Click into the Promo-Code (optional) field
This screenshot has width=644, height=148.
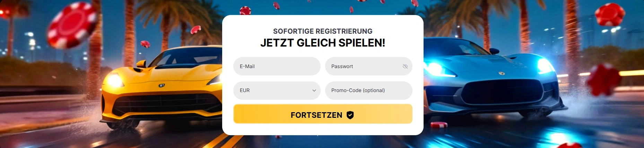[x=368, y=90]
